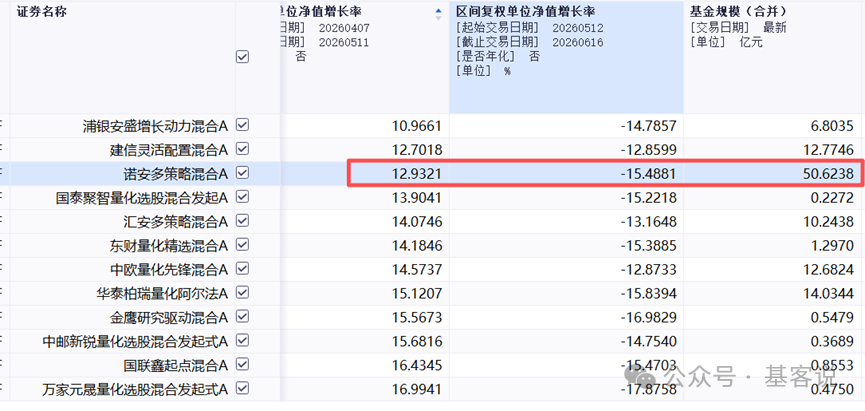Image resolution: width=865 pixels, height=411 pixels.
Task: Select cell value 15.1207
Action: [x=417, y=294]
